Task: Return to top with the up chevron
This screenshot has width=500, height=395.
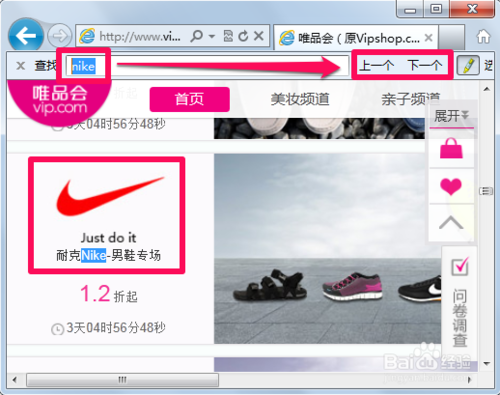Action: (451, 223)
